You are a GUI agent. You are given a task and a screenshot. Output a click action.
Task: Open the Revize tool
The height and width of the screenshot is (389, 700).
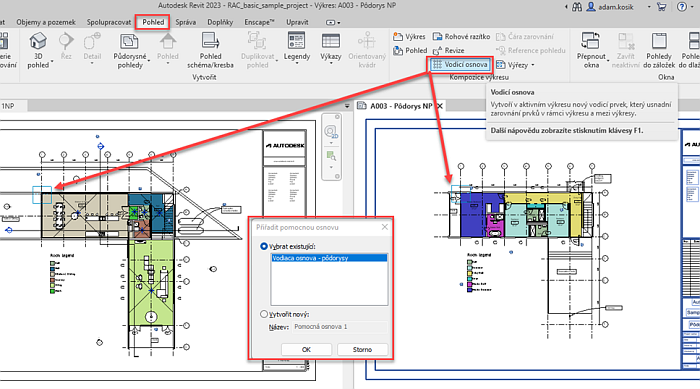[449, 50]
